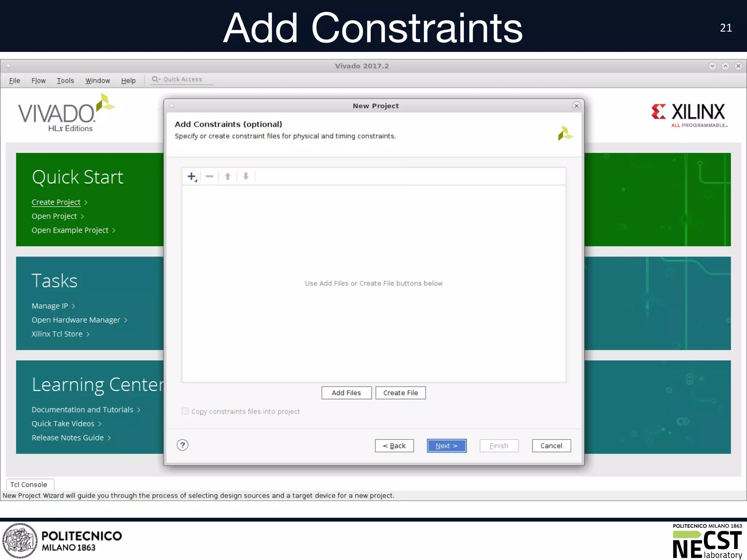Screen dimensions: 747x560
Task: Open the Help menu
Action: [x=128, y=81]
